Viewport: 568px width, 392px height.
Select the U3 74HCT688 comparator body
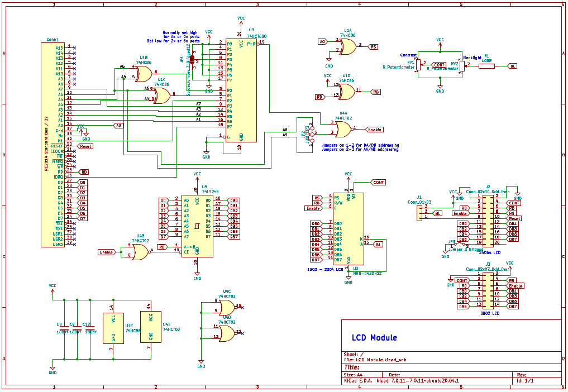[241, 90]
